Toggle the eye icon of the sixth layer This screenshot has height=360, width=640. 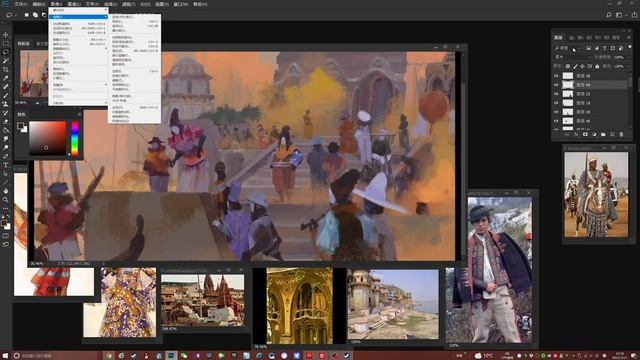[x=556, y=121]
